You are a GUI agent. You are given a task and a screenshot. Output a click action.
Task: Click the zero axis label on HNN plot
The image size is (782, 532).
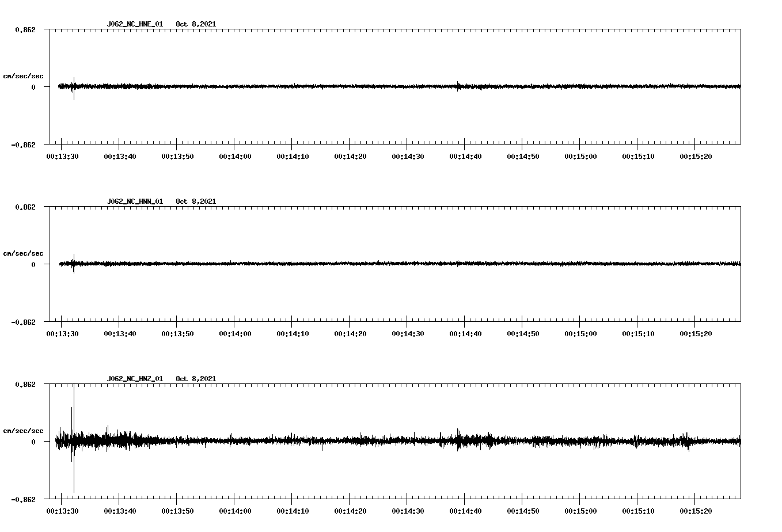pyautogui.click(x=33, y=264)
